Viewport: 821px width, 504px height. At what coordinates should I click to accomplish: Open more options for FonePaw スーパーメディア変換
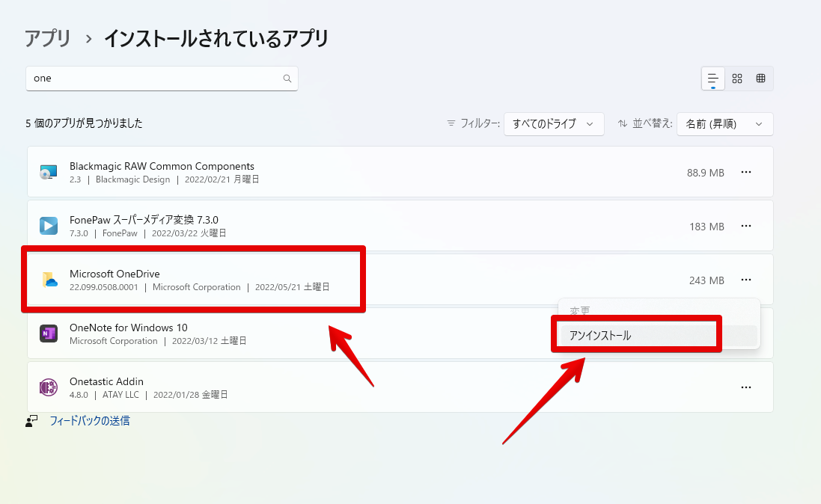tap(746, 226)
